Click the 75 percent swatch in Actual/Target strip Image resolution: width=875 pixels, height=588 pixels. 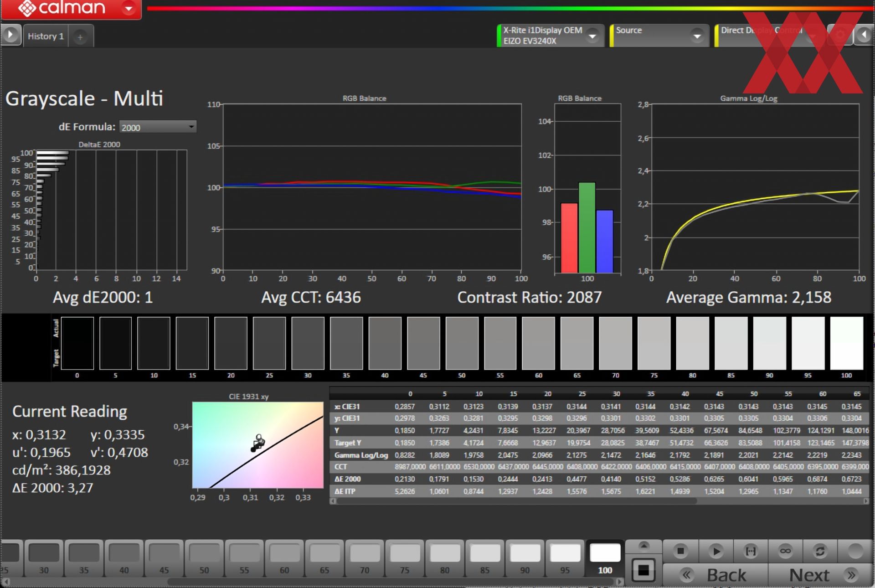click(654, 343)
